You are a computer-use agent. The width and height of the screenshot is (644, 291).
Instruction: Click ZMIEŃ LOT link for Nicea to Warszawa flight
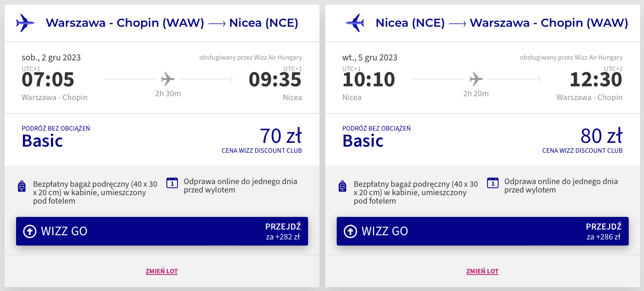483,271
